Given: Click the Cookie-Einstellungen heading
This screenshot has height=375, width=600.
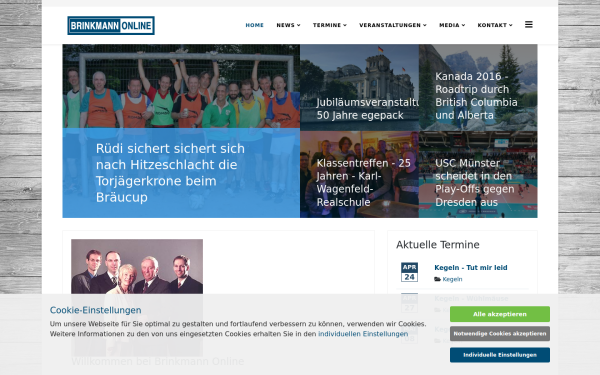Looking at the screenshot, I should coord(96,310).
